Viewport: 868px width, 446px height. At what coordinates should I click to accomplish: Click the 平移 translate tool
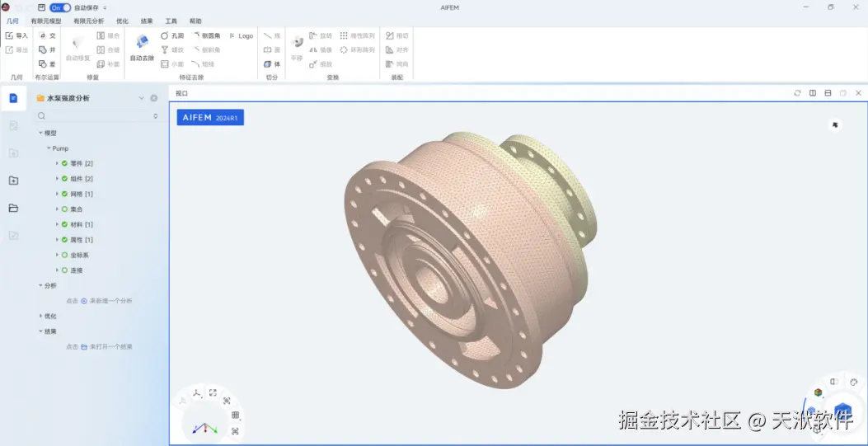coord(298,48)
